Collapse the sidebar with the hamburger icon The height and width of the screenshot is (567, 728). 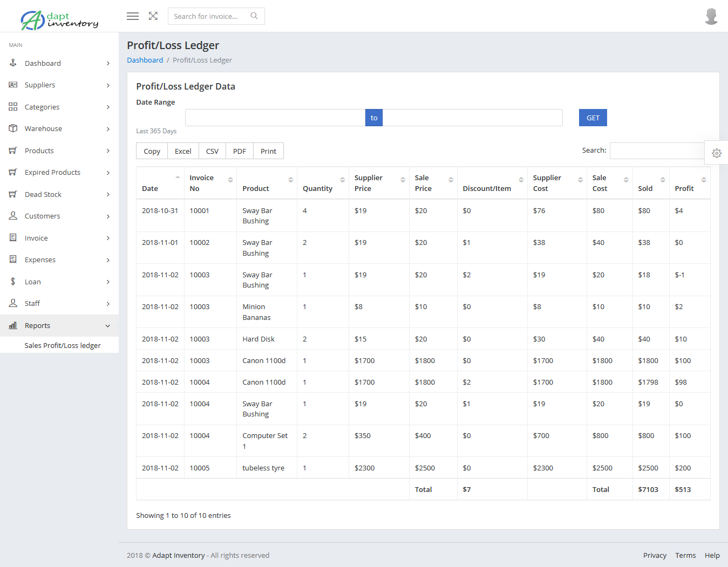(x=132, y=16)
